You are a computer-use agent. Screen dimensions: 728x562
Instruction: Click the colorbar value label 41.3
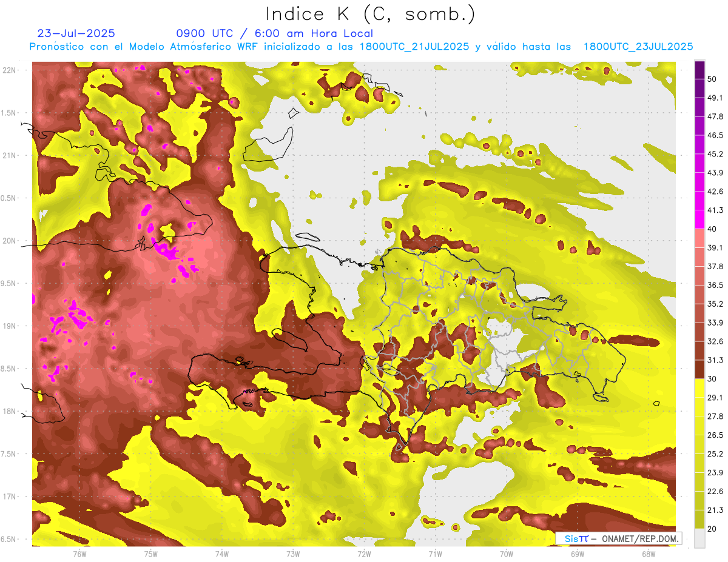click(x=715, y=210)
